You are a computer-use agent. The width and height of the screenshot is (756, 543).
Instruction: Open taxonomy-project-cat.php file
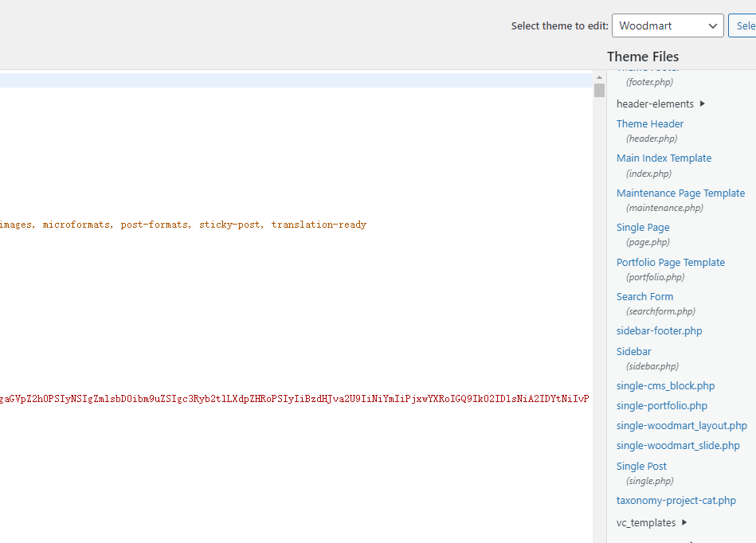click(x=676, y=501)
